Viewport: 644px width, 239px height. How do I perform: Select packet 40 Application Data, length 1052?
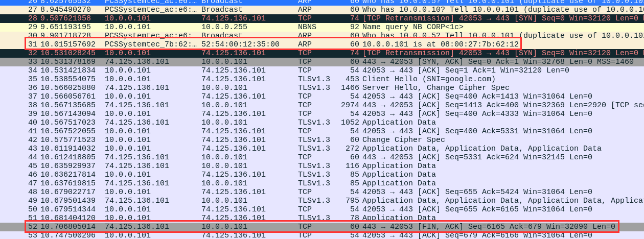[322, 122]
